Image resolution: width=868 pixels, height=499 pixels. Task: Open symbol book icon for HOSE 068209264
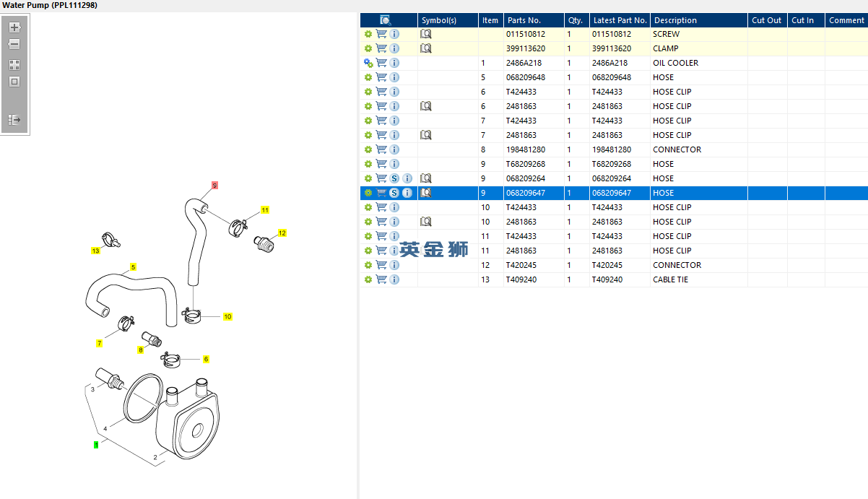[x=426, y=178]
